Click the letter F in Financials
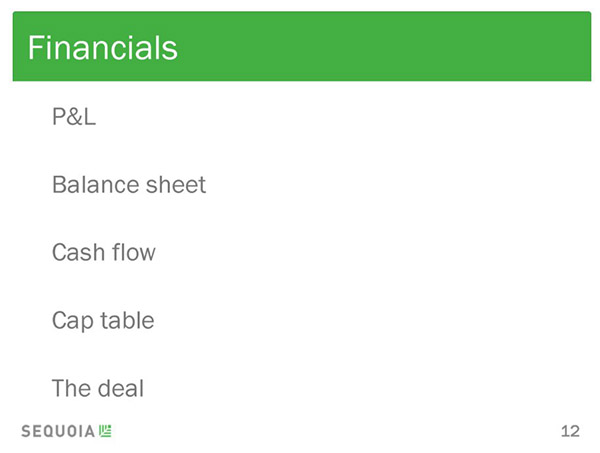This screenshot has width=600, height=453. tap(36, 48)
